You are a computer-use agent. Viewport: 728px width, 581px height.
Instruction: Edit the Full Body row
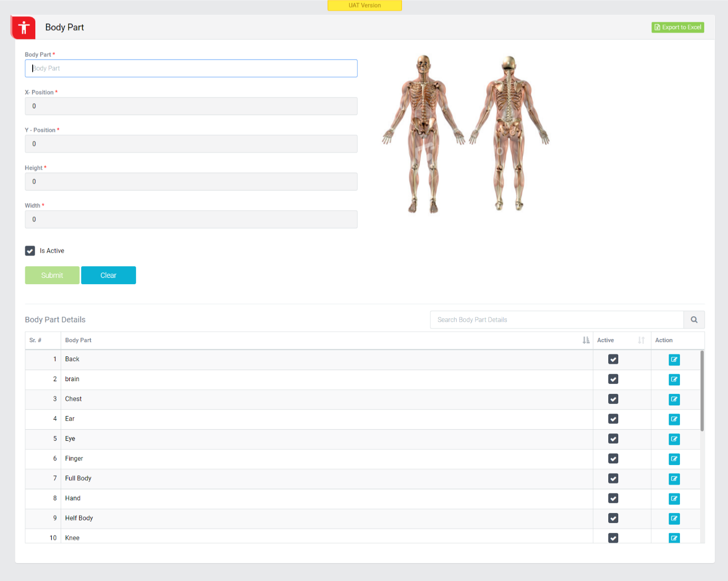(674, 479)
